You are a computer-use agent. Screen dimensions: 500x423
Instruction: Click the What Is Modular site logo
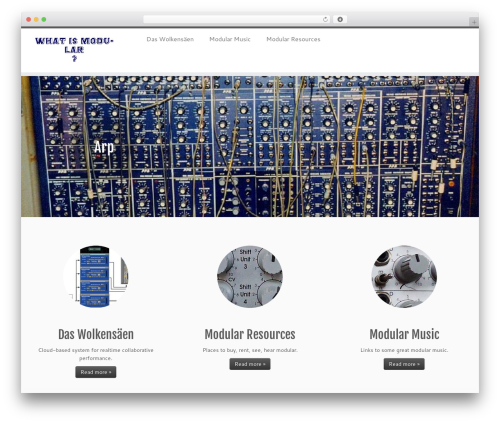[74, 49]
